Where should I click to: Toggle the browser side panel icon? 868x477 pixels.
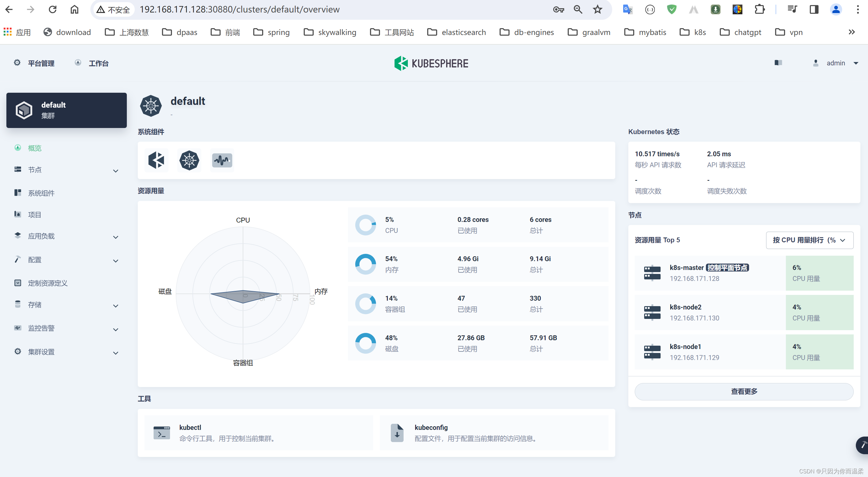click(814, 9)
